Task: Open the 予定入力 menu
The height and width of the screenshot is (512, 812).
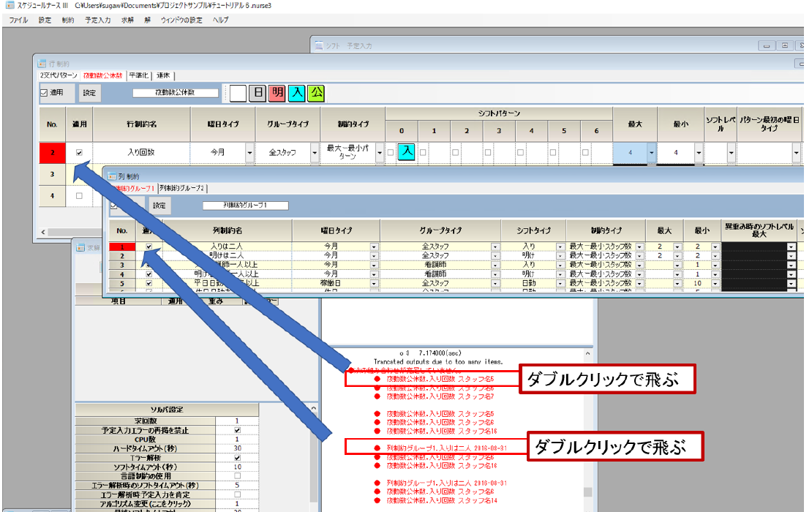Action: tap(98, 20)
